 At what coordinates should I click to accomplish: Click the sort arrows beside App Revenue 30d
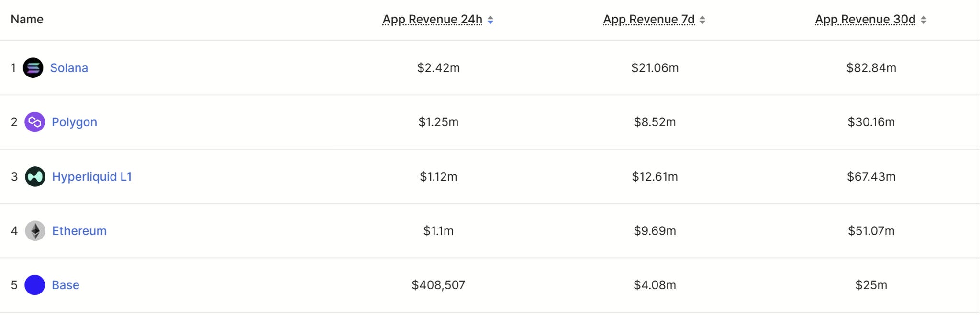(924, 20)
